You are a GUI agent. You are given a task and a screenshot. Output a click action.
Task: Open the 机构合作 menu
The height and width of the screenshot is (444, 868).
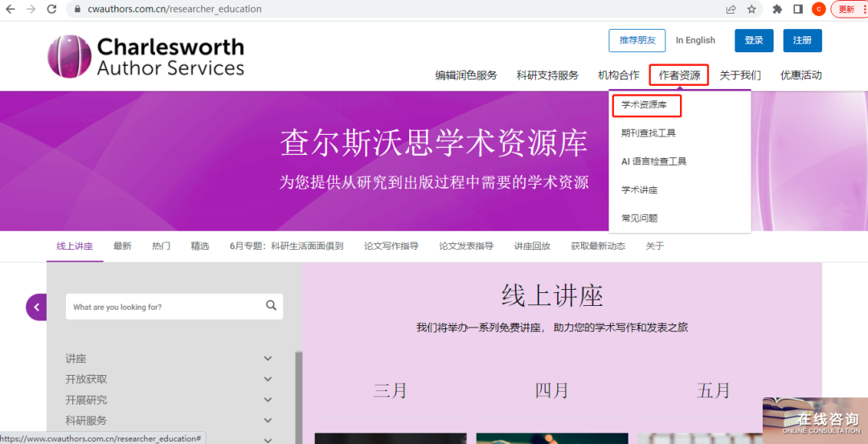(619, 75)
